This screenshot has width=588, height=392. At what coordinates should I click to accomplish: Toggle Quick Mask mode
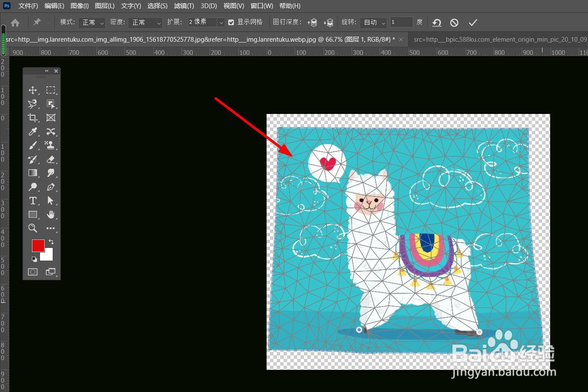(33, 272)
